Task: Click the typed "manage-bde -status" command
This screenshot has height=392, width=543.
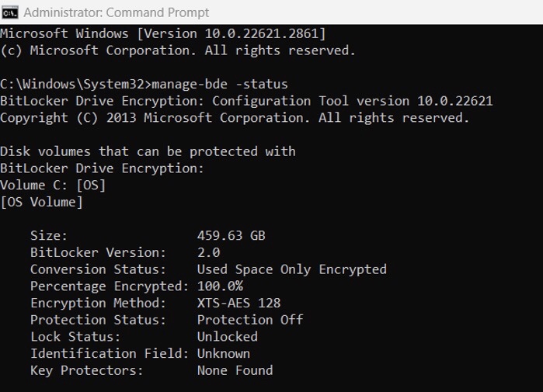Action: click(x=220, y=84)
